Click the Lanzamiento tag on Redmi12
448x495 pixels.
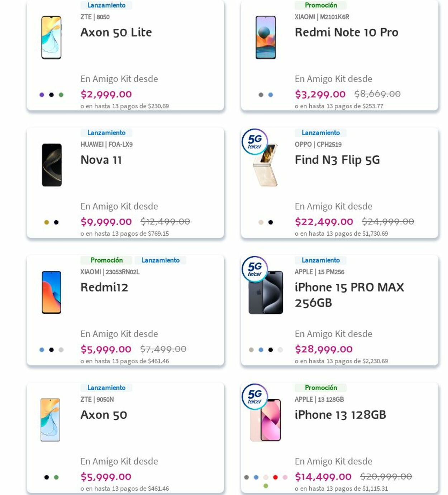click(160, 260)
